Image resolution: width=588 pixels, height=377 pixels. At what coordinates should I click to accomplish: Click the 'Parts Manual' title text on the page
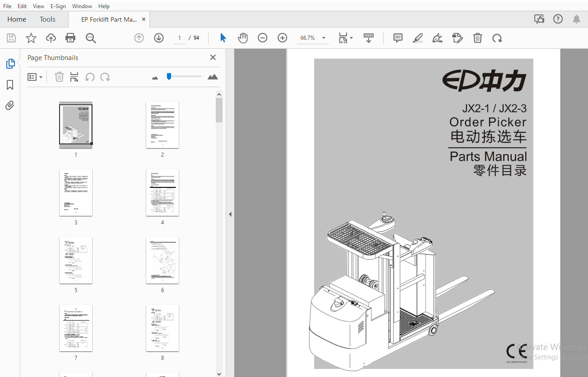[x=489, y=157]
